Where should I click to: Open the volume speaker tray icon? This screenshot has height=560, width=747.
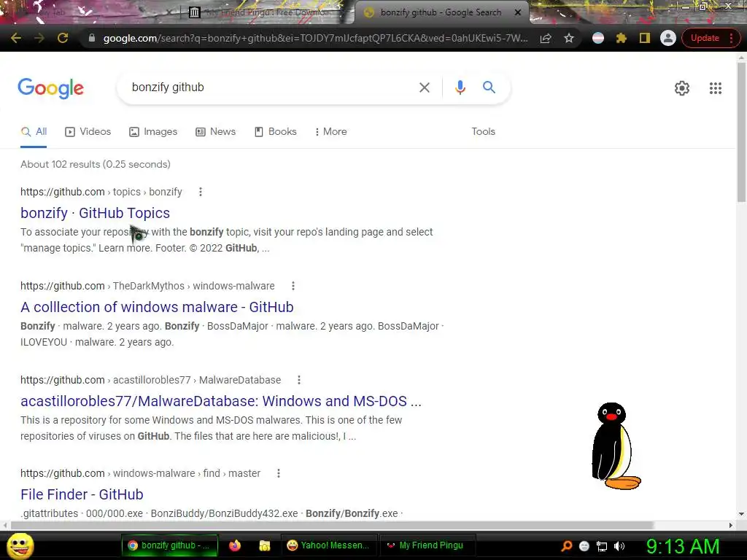click(619, 546)
